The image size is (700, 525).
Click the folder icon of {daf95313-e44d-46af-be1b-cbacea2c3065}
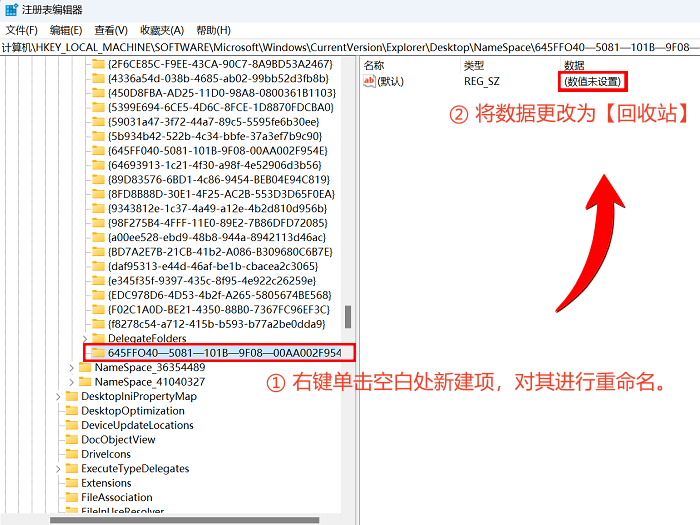(x=98, y=266)
